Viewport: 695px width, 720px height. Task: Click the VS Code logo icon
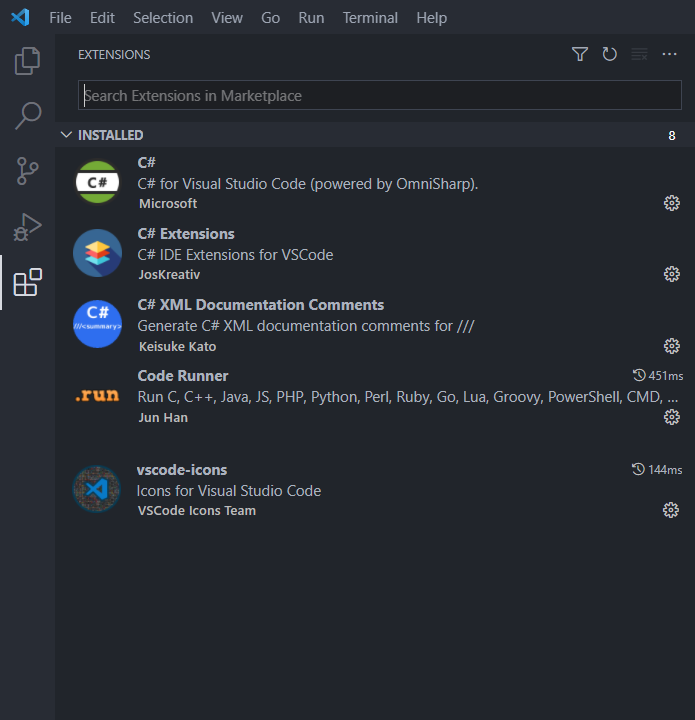pos(21,17)
